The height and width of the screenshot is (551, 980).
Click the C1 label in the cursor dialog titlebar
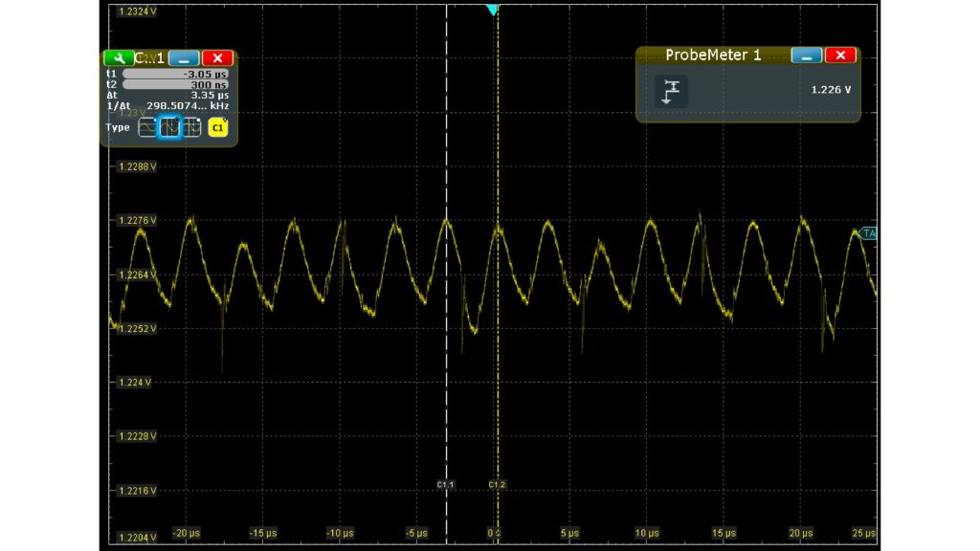(148, 57)
